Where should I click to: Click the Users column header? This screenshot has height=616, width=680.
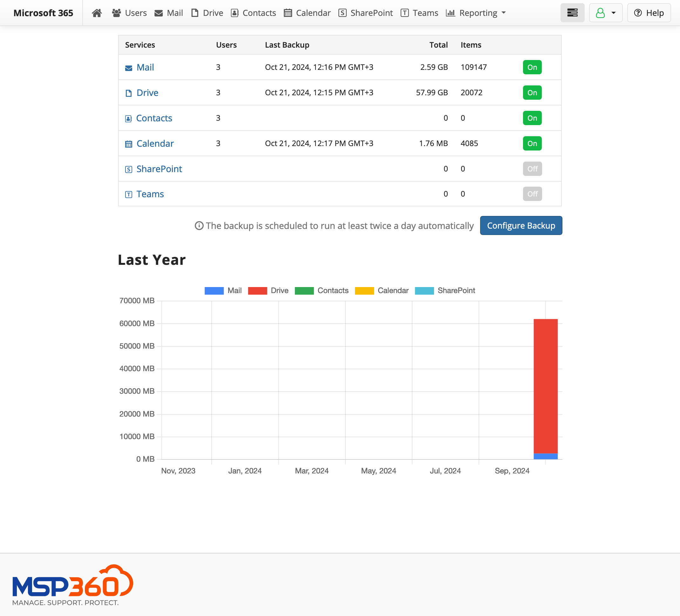coord(226,45)
